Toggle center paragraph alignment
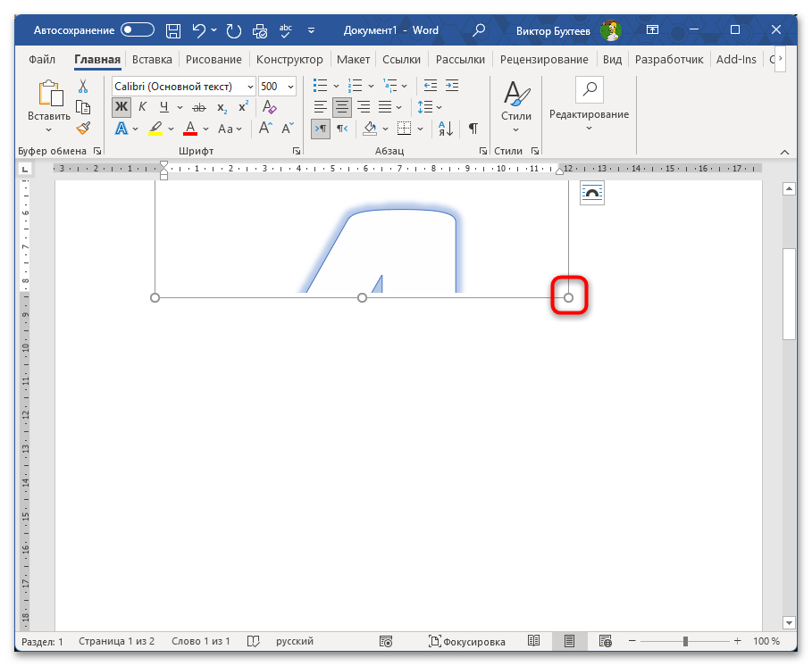The image size is (812, 666). [342, 108]
